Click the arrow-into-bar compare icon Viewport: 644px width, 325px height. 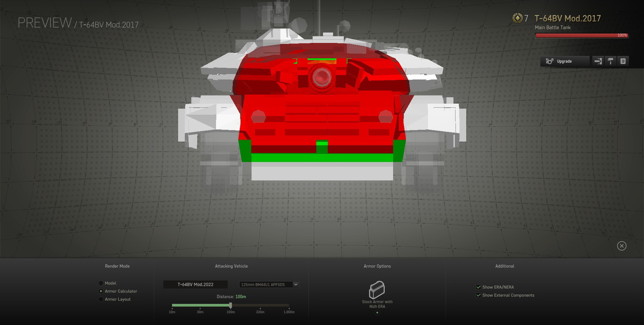598,61
